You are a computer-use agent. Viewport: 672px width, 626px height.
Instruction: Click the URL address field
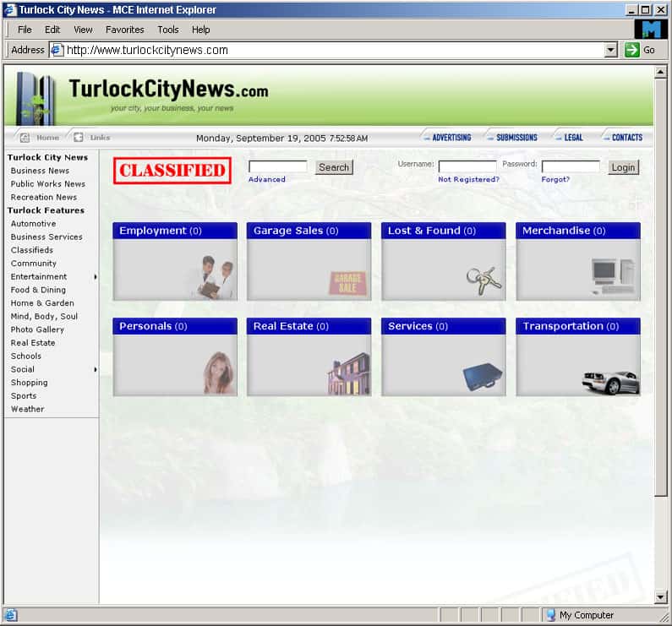pyautogui.click(x=326, y=50)
